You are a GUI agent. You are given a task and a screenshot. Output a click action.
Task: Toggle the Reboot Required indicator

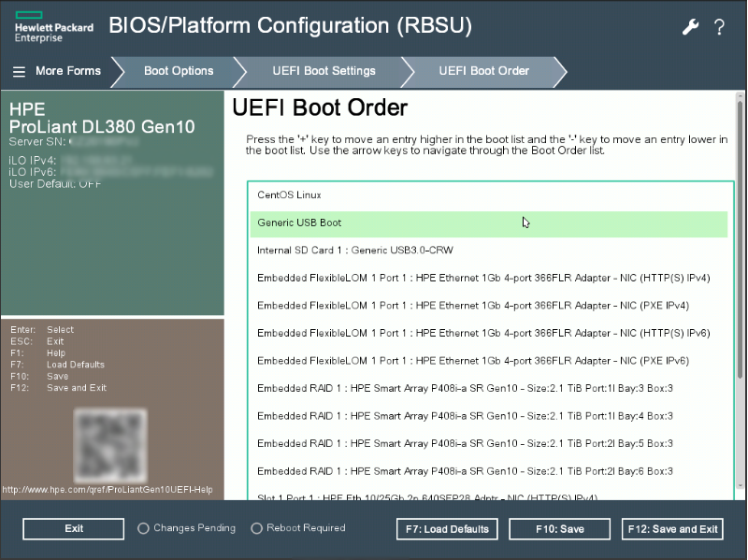(256, 528)
